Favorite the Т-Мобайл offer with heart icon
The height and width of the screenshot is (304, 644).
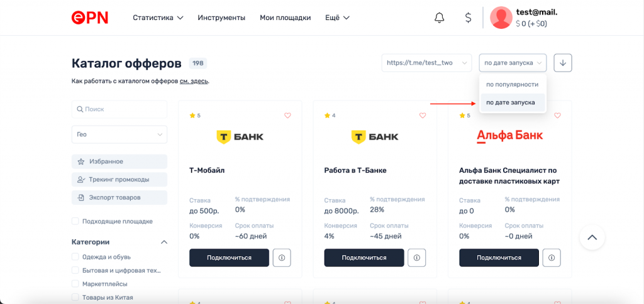click(287, 116)
